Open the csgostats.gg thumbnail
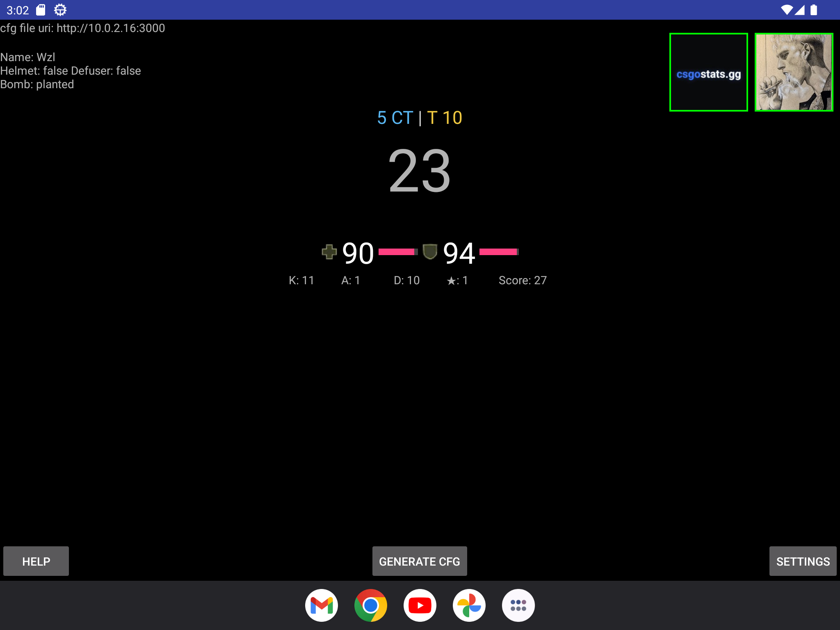The height and width of the screenshot is (630, 840). 708,72
